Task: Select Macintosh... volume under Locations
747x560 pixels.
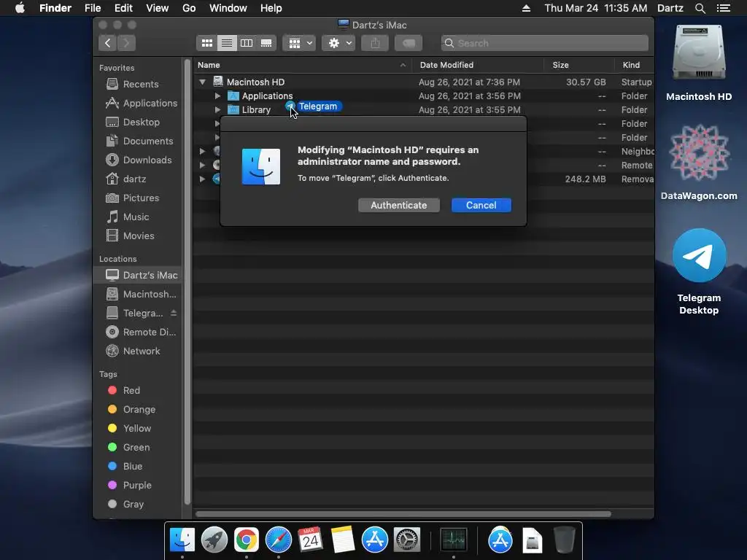Action: [x=141, y=295]
